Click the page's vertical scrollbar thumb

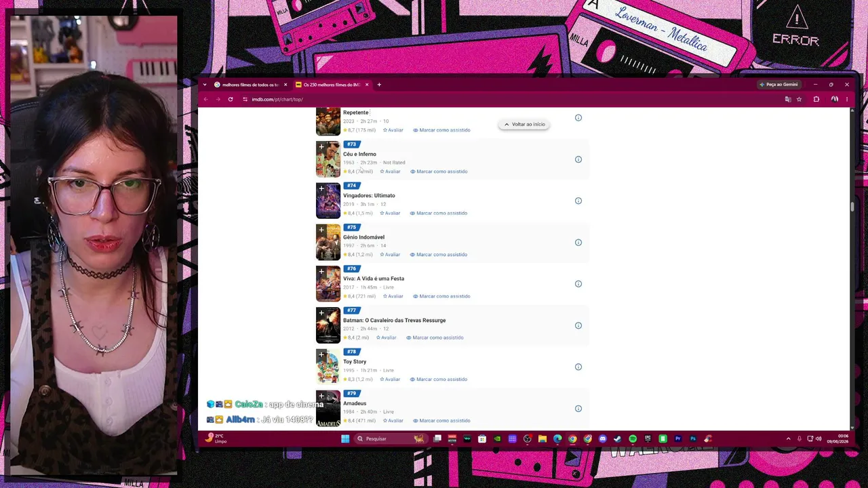point(852,207)
